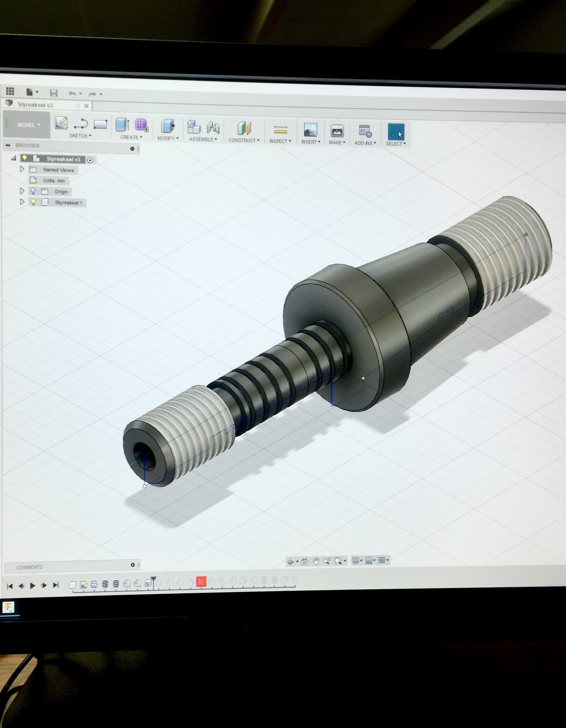Collapse the Styreaksel v3 root node
566x728 pixels.
(14, 158)
